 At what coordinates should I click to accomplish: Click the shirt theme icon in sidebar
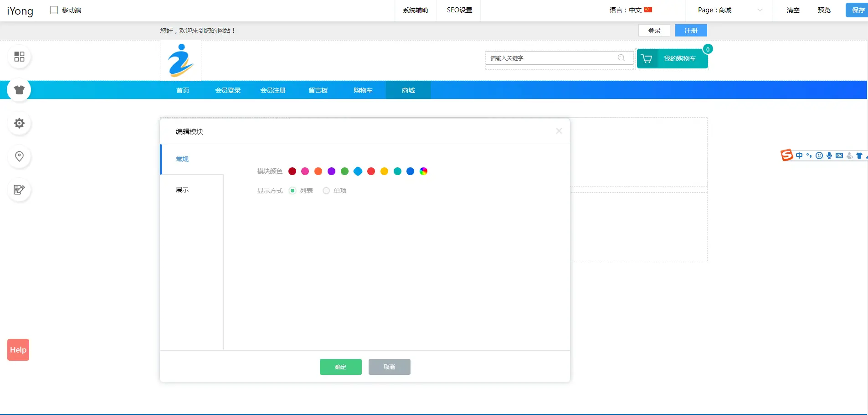click(19, 90)
